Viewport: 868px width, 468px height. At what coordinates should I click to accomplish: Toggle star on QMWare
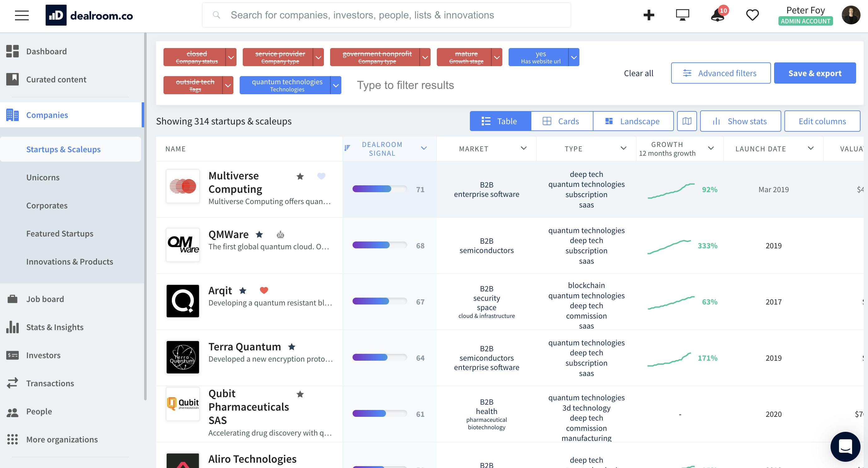(259, 234)
